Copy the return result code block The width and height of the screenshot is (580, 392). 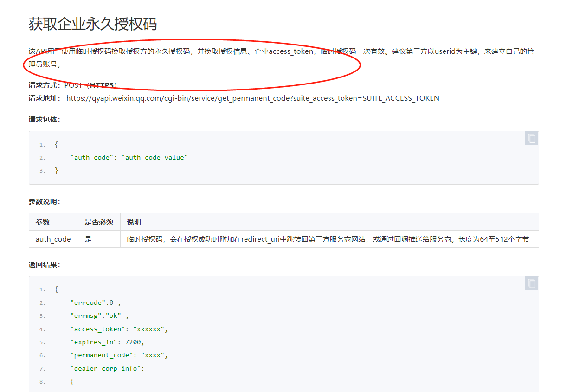(x=532, y=283)
